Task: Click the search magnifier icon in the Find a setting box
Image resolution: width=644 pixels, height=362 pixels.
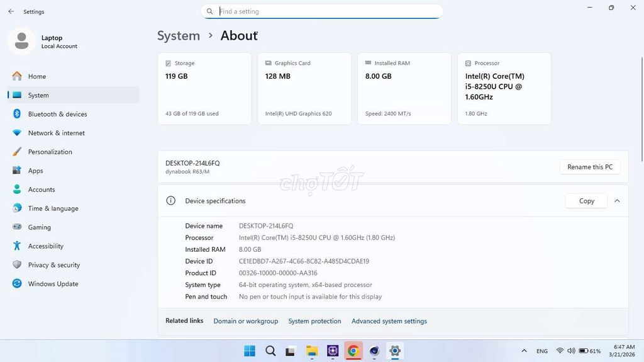Action: 209,11
